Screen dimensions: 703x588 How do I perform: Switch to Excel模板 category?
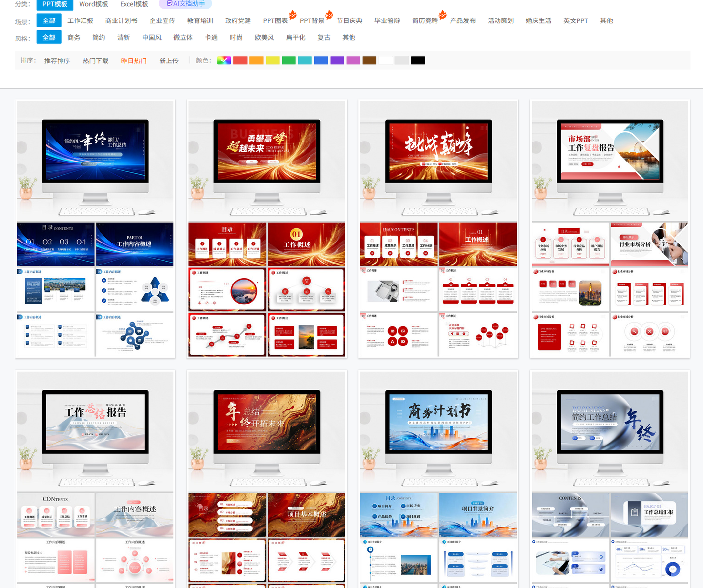coord(134,4)
